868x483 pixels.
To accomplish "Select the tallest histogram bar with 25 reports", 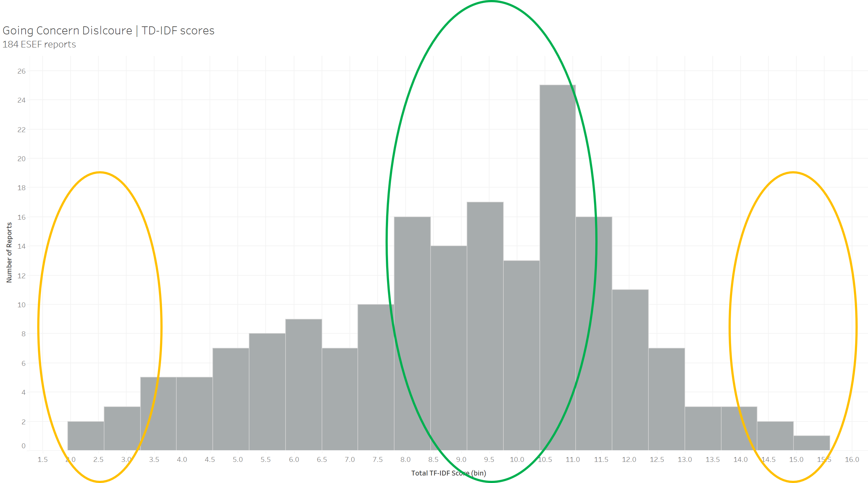I will coord(558,267).
